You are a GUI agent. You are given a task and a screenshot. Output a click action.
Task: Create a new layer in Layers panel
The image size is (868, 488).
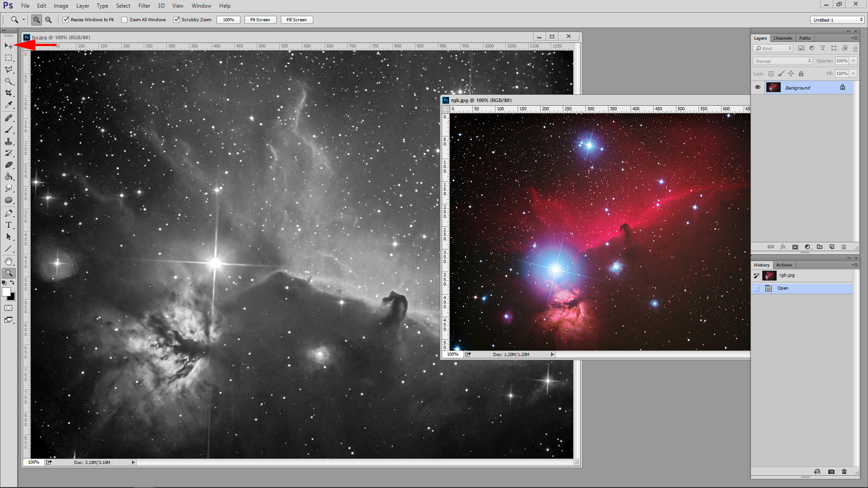pos(832,247)
